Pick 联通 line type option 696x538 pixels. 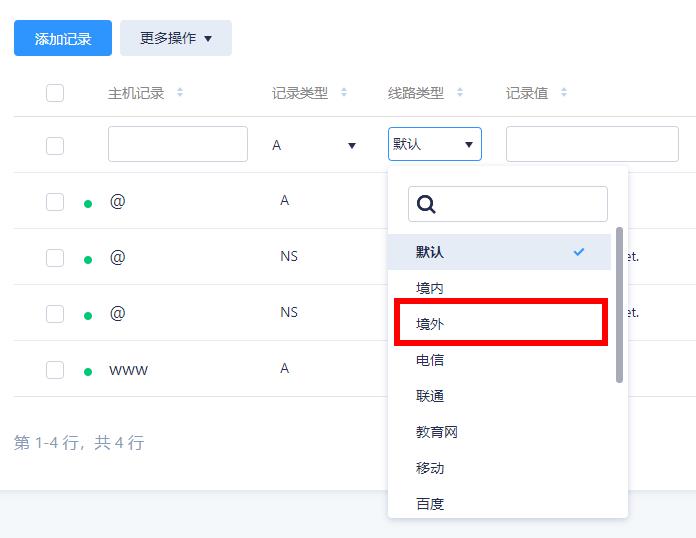click(499, 396)
